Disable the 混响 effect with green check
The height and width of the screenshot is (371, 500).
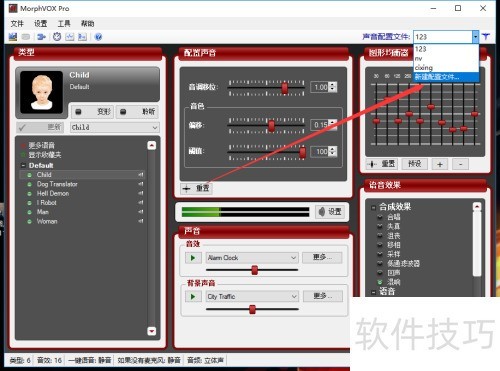click(x=380, y=282)
